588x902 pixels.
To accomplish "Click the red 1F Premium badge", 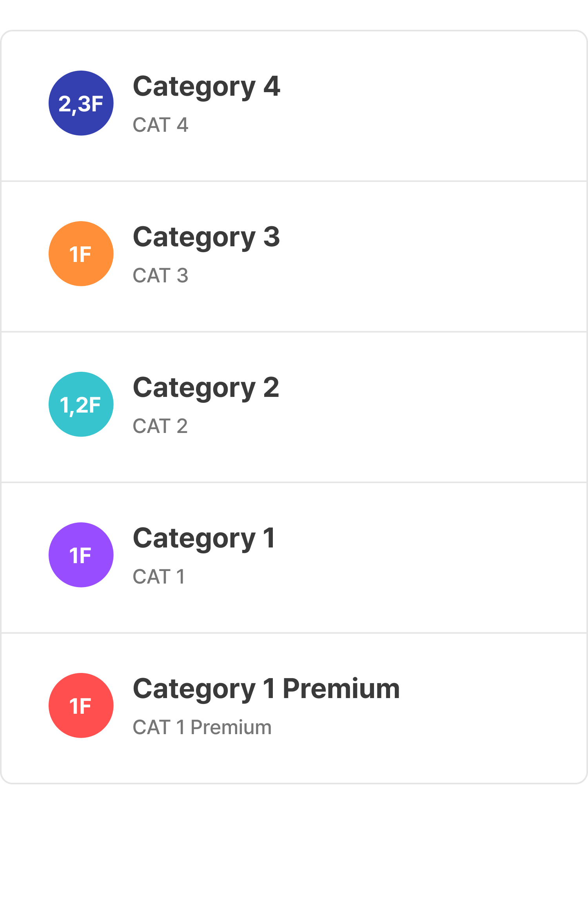I will (x=81, y=706).
